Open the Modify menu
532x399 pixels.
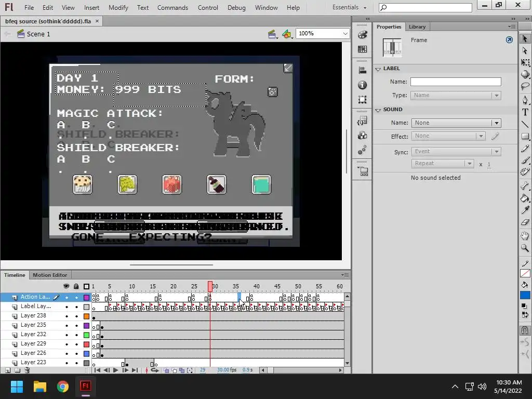(118, 7)
